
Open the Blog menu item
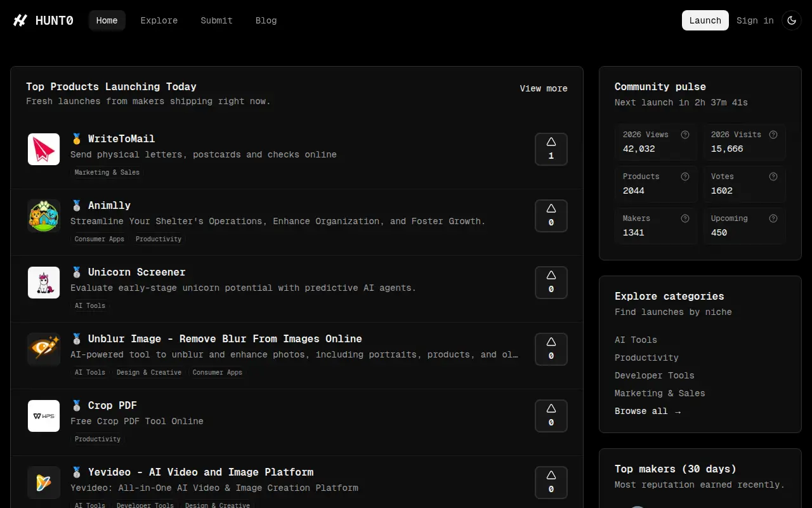[x=266, y=20]
